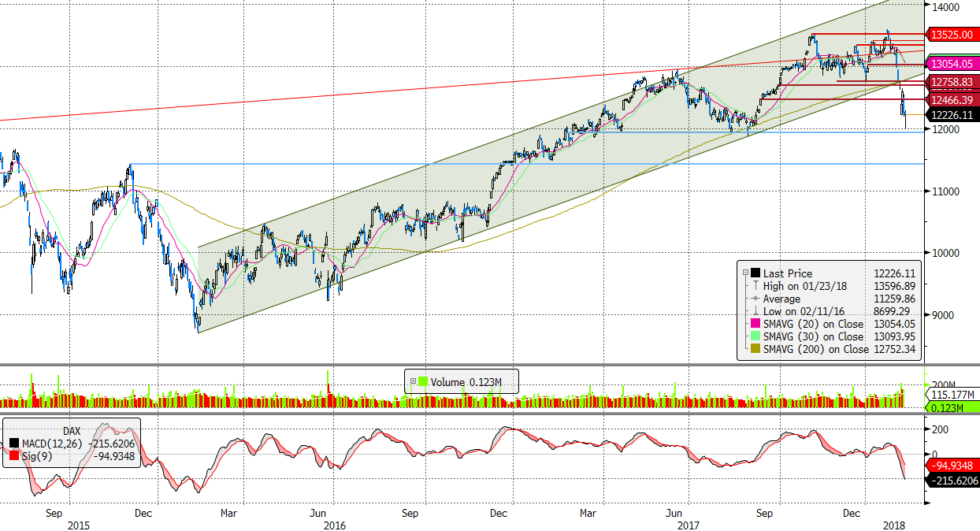
Task: Click the green 0.123M volume axis tag
Action: pos(952,407)
